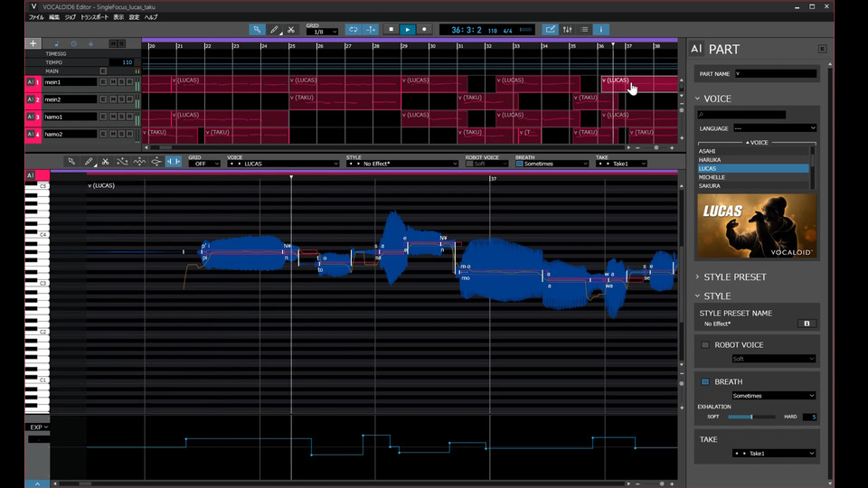Save style preset disk icon
The width and height of the screenshot is (868, 488).
pos(807,324)
